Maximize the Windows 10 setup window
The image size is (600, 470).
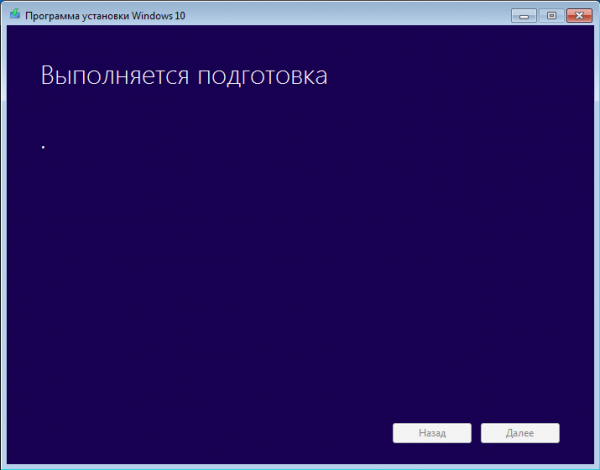coord(551,16)
